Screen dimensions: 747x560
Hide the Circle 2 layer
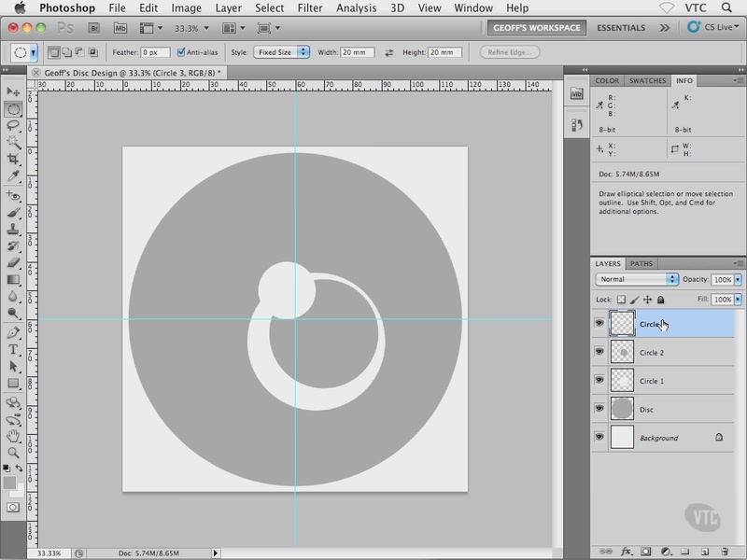pyautogui.click(x=599, y=352)
